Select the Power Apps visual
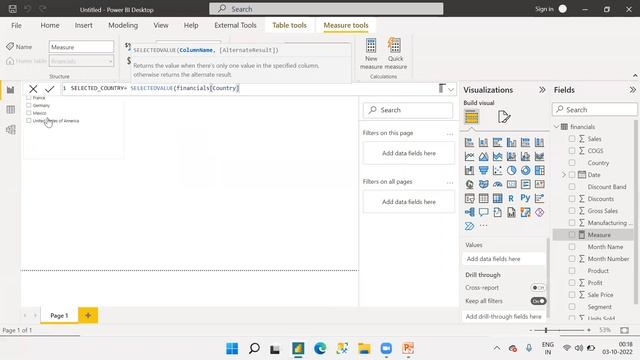Screen dimensions: 640x360 pyautogui.click(x=540, y=212)
